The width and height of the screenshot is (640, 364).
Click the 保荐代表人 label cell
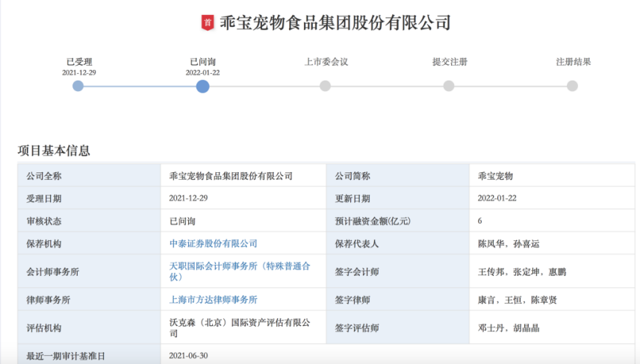397,243
